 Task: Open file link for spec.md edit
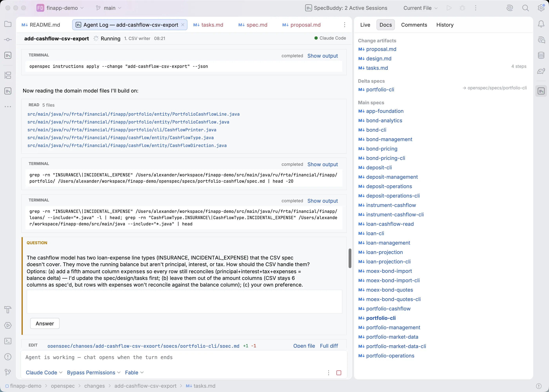pos(304,346)
